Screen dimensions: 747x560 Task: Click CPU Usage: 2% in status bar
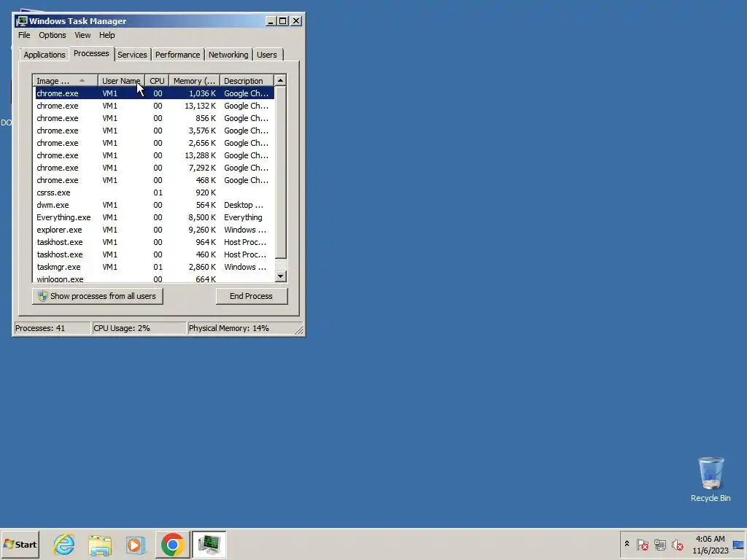[x=139, y=328]
